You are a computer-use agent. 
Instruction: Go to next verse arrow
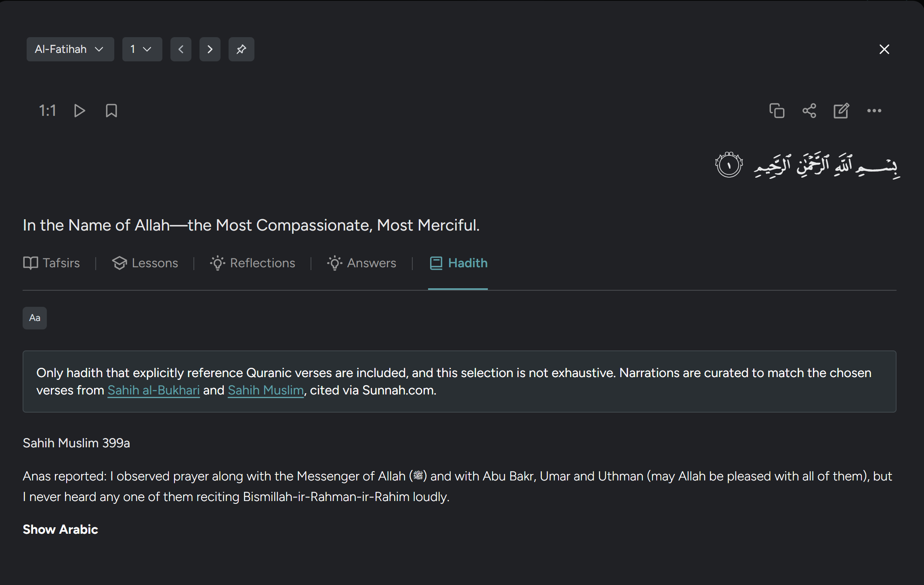tap(210, 49)
